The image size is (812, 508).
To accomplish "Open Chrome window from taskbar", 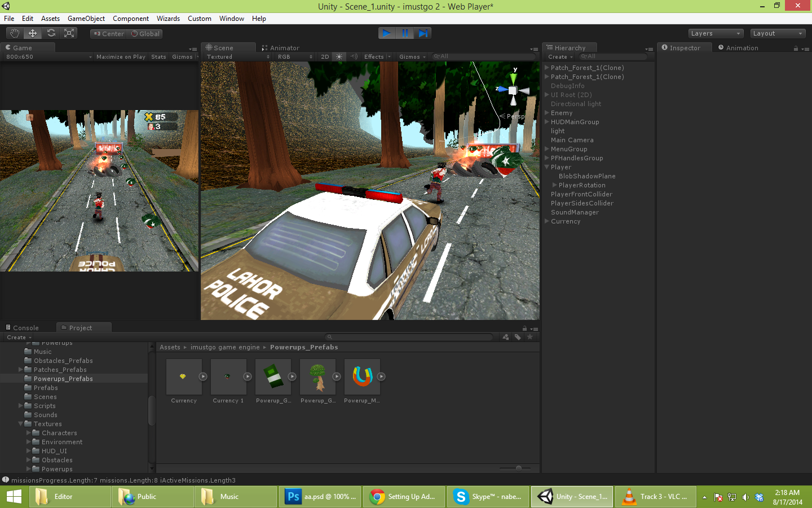I will pos(404,497).
